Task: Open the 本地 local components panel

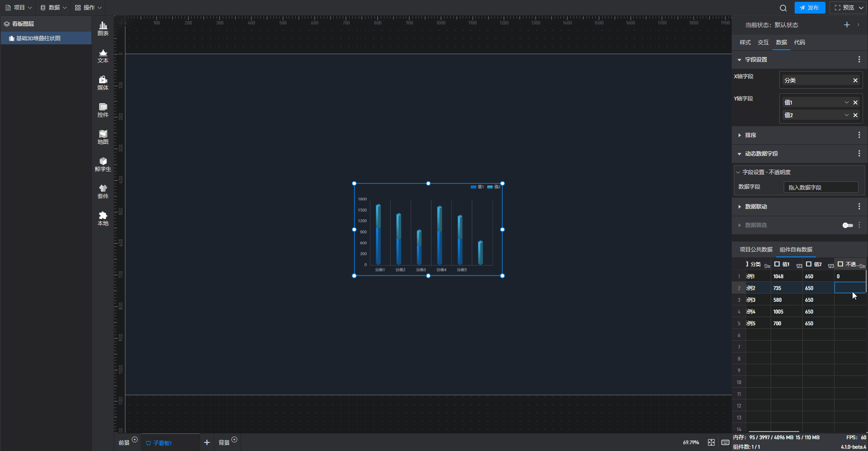Action: pyautogui.click(x=103, y=219)
